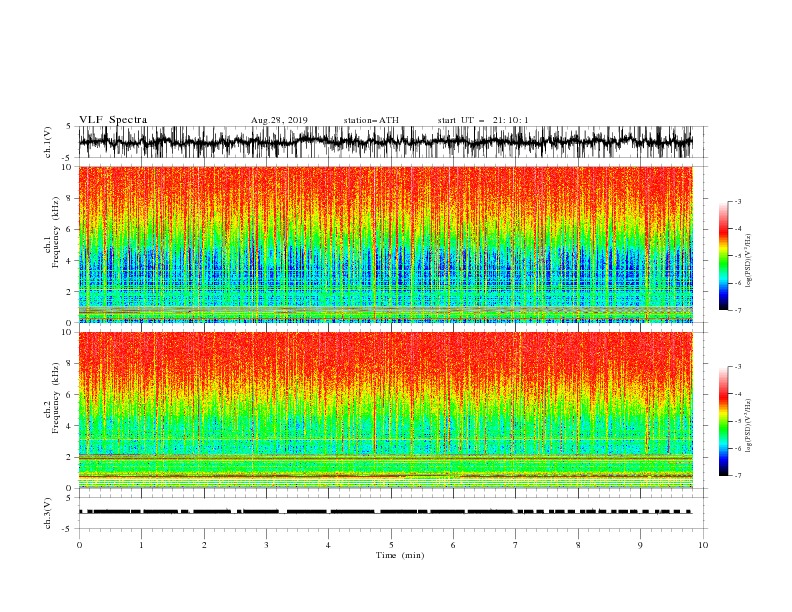Click time axis tick label '7'
The height and width of the screenshot is (612, 792).
pyautogui.click(x=516, y=545)
